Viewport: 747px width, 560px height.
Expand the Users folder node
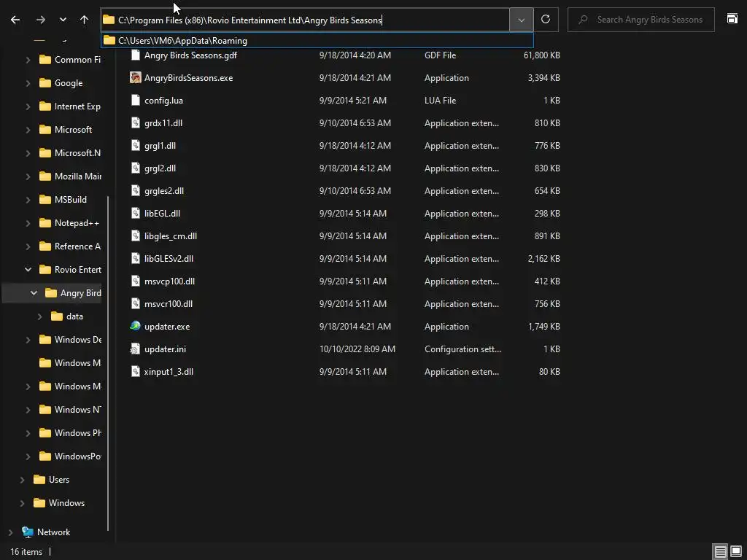pyautogui.click(x=22, y=480)
